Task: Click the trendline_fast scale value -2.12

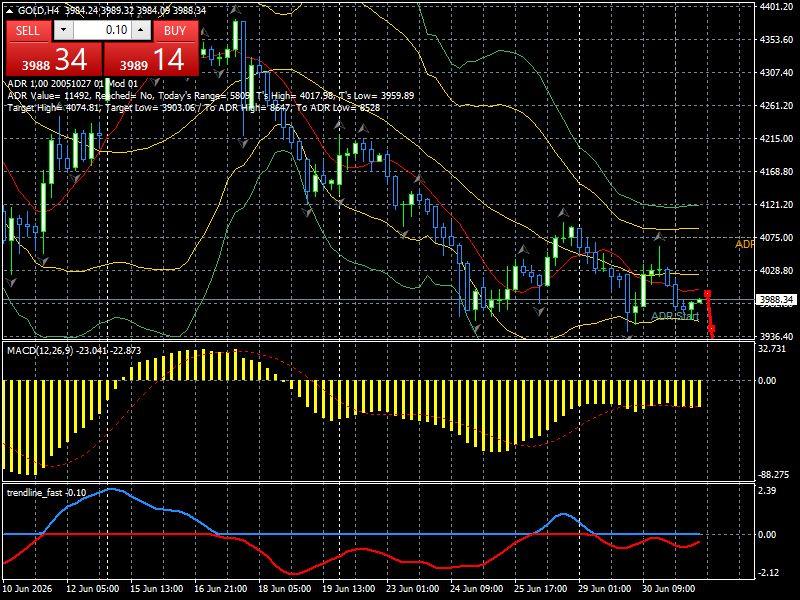Action: 769,572
